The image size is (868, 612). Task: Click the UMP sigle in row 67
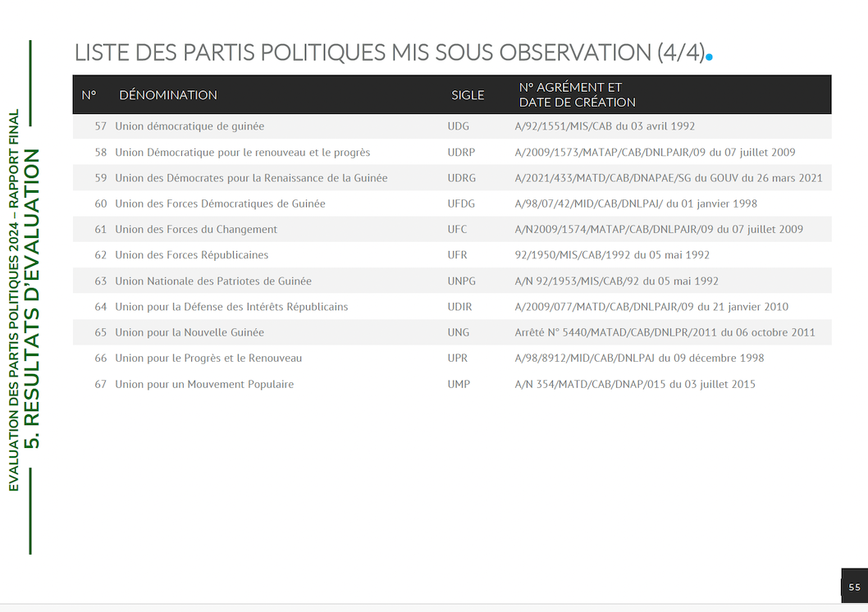point(459,384)
